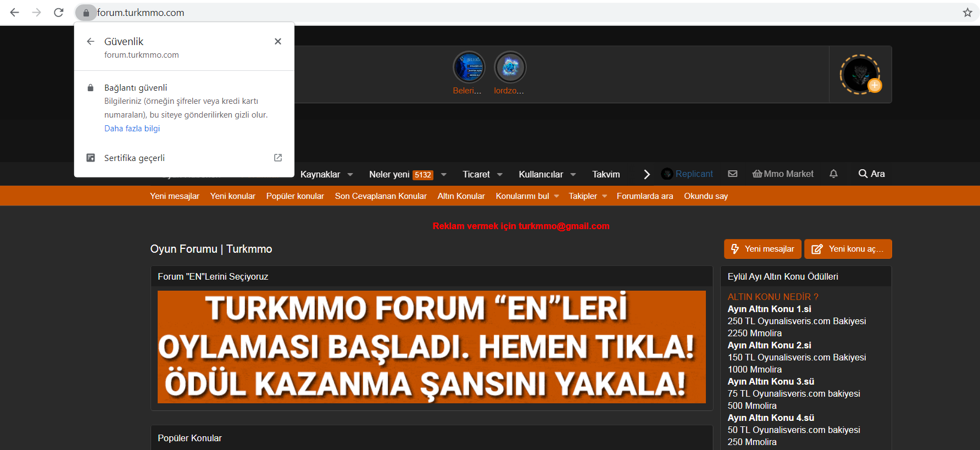
Task: Bookmark this page with the star icon
Action: tap(967, 12)
